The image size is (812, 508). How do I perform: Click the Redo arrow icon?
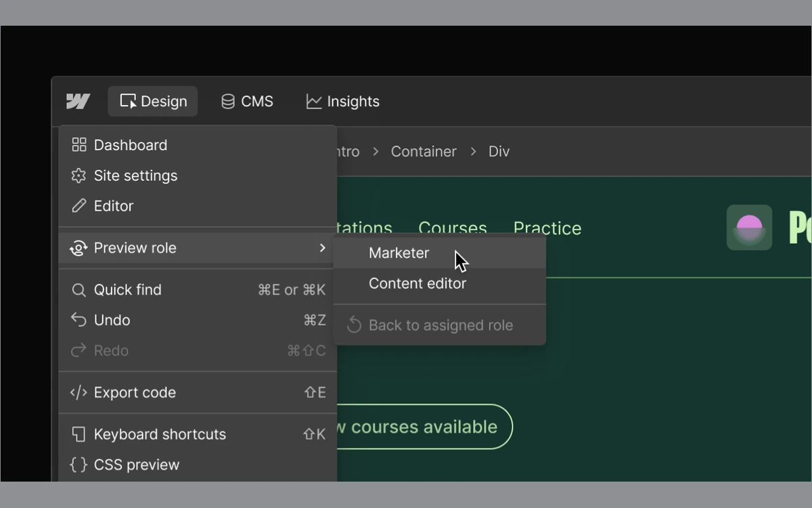(x=79, y=350)
